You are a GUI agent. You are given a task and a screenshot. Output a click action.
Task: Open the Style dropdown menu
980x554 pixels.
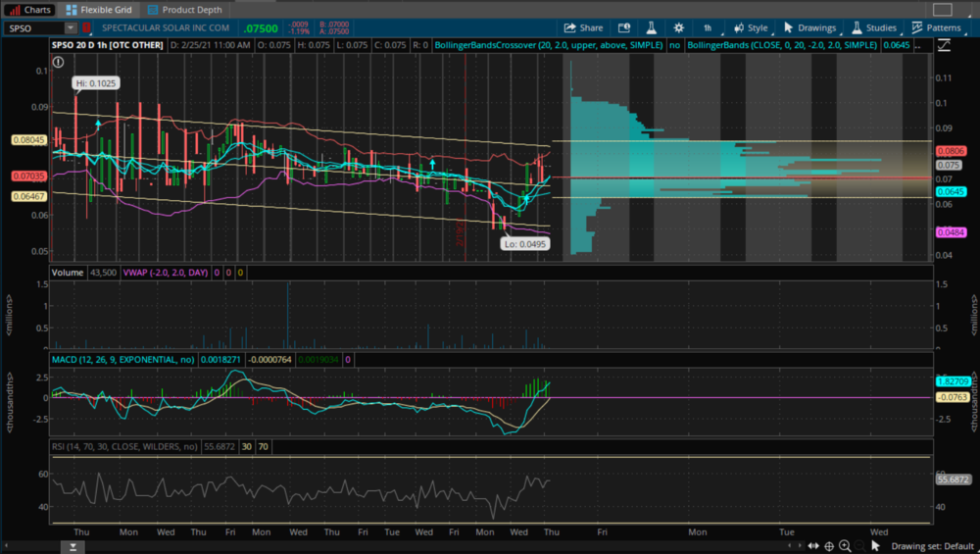pos(751,28)
